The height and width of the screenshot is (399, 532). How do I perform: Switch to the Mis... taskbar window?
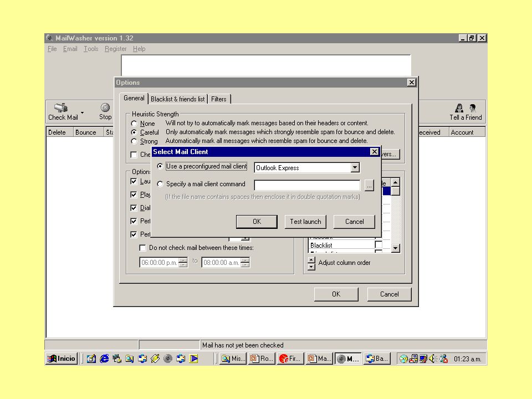(x=233, y=359)
